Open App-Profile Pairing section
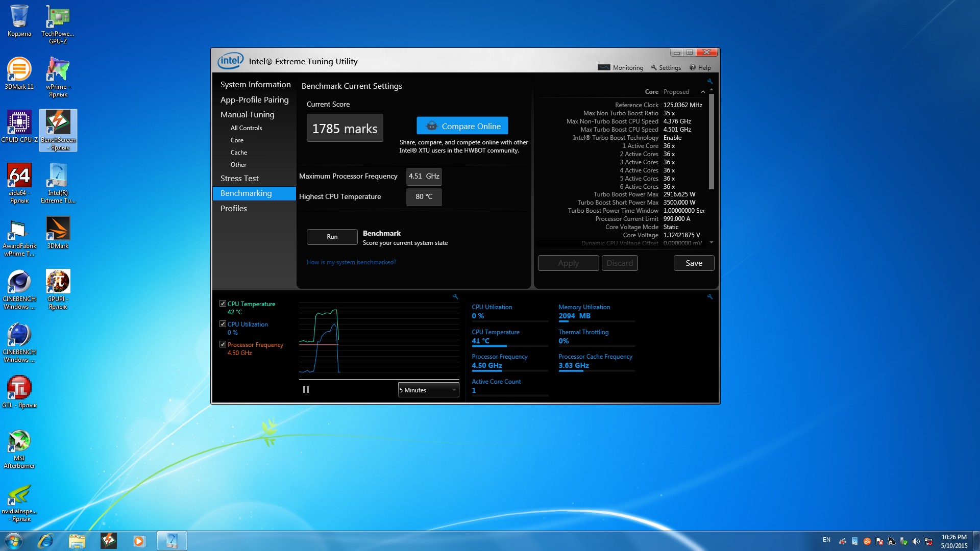This screenshot has width=980, height=551. [254, 100]
